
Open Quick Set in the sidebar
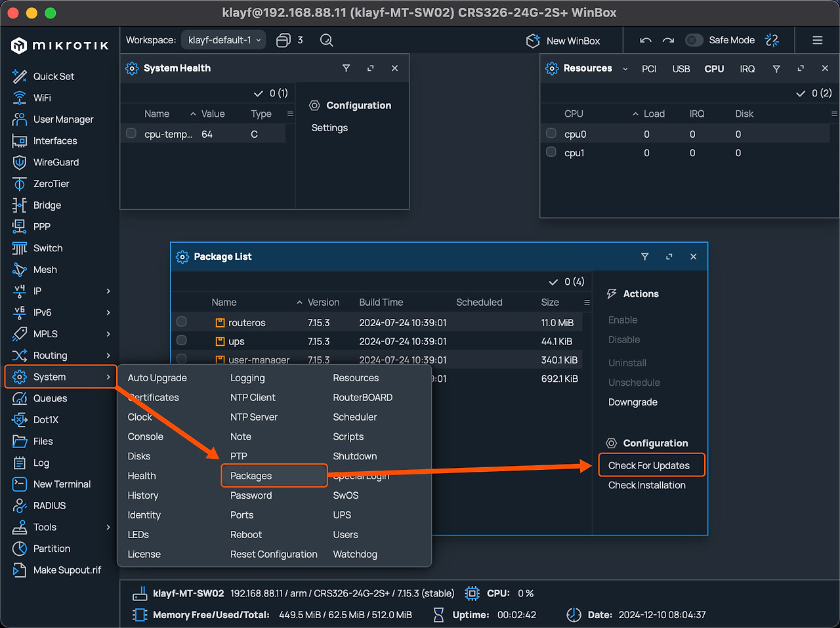click(x=54, y=76)
